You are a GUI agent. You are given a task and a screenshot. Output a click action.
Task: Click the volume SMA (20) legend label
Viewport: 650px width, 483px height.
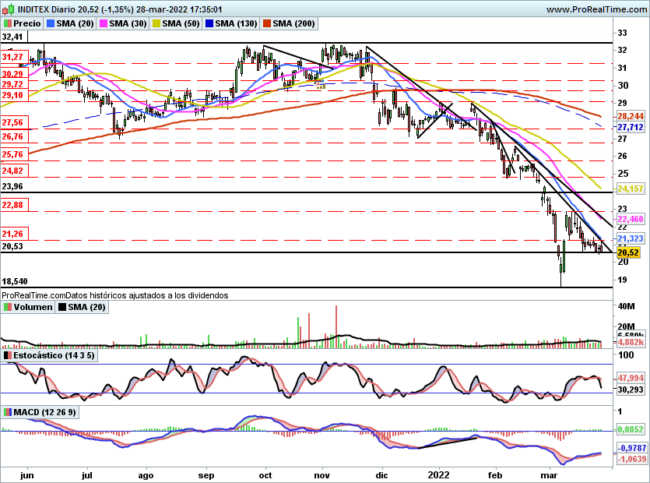[87, 307]
